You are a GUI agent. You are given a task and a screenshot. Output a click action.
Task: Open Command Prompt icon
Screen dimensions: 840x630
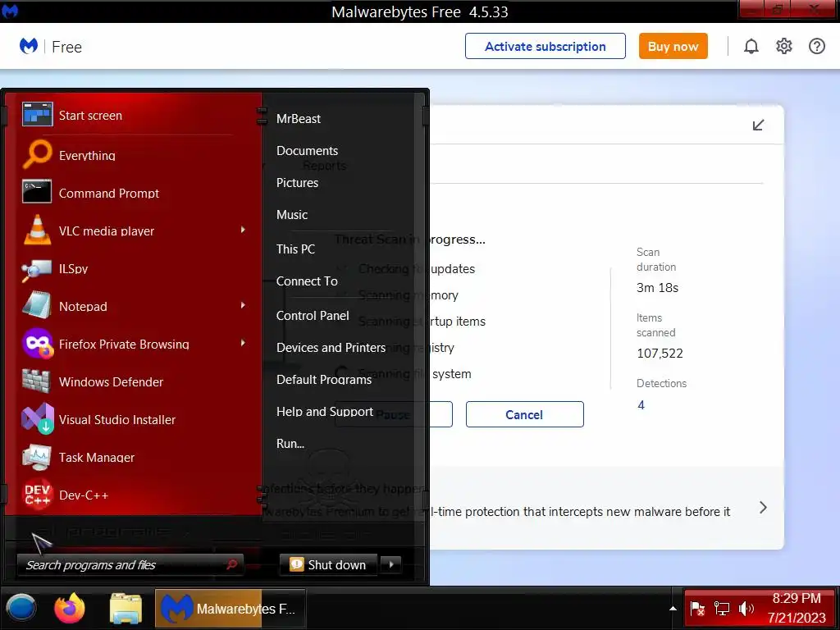(x=37, y=192)
